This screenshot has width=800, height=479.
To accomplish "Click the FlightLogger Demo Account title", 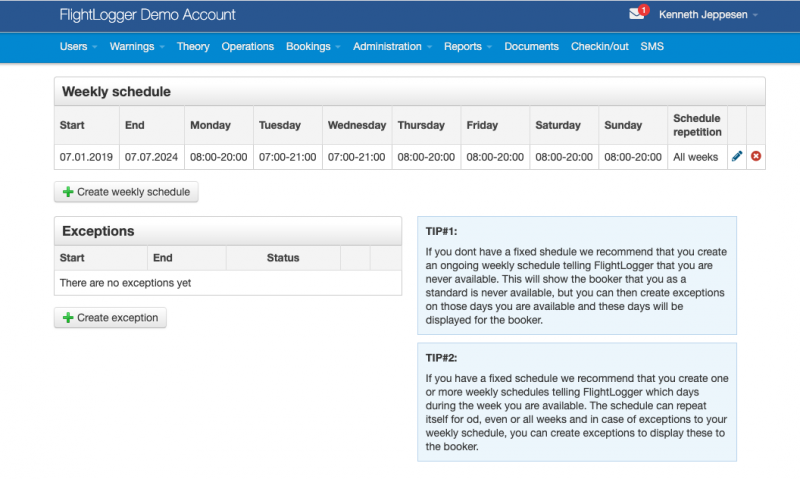I will [147, 15].
